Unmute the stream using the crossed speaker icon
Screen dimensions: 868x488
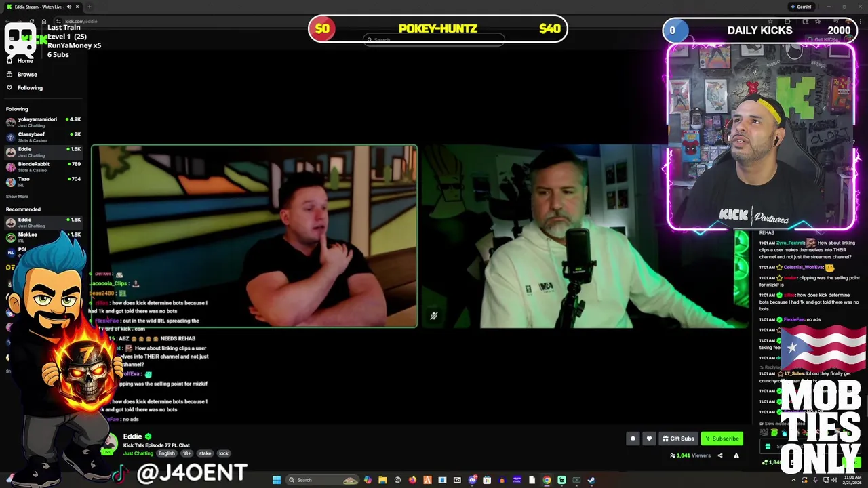[x=434, y=316]
